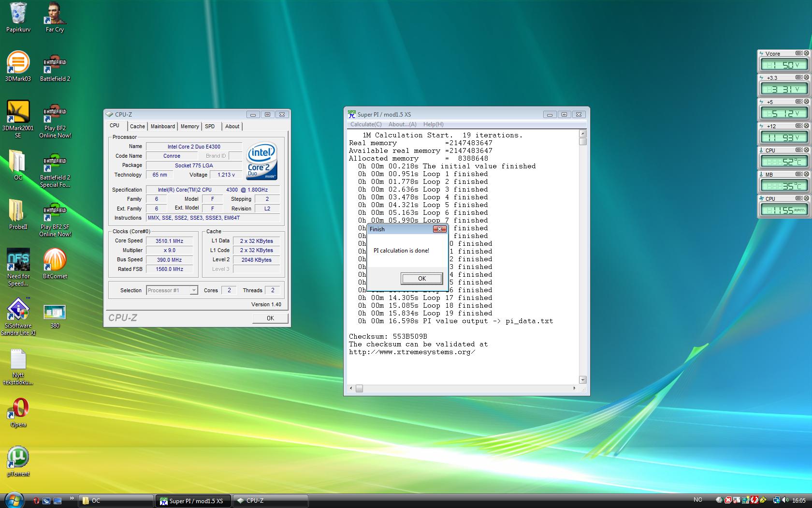This screenshot has height=508, width=812.
Task: Open the 3DMark03 shortcut
Action: [18, 67]
